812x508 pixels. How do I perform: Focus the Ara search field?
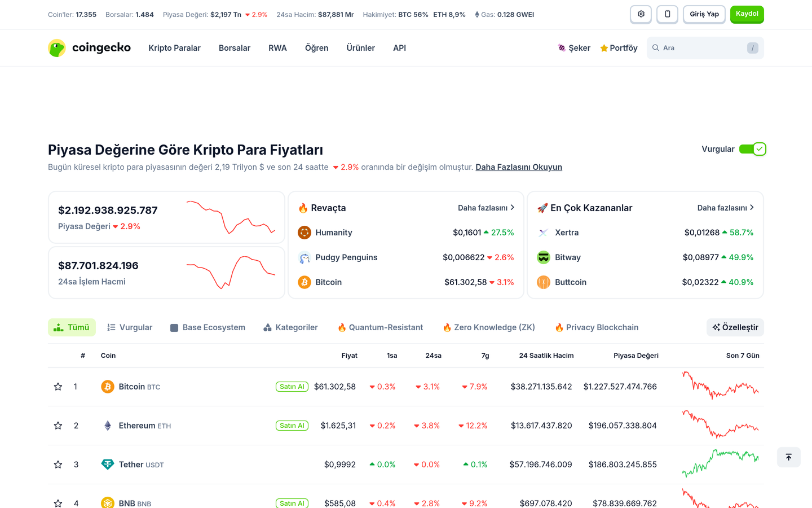point(705,48)
